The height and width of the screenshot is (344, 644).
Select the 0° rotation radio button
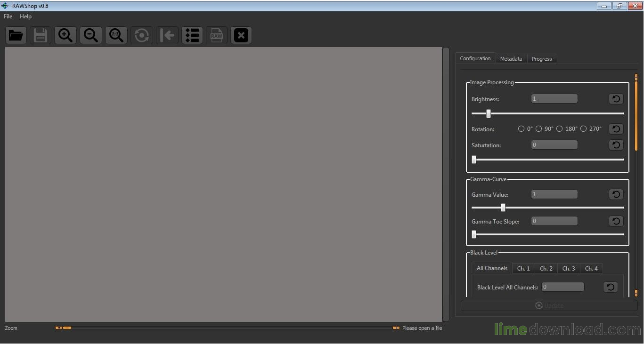[521, 129]
